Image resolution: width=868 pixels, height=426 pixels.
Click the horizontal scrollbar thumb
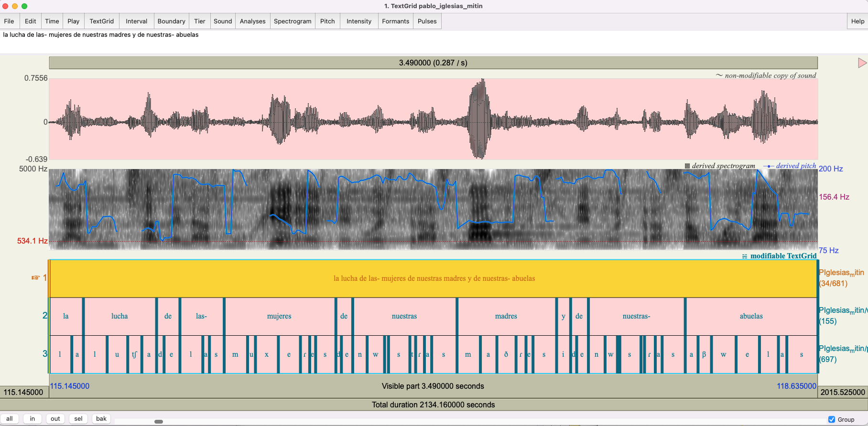point(159,421)
